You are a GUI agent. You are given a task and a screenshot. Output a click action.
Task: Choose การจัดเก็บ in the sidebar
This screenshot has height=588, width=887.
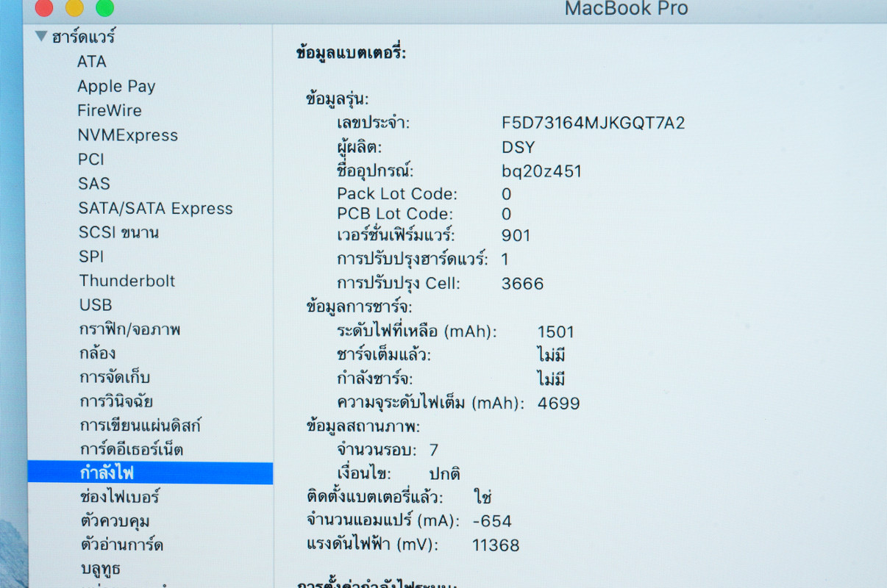tap(115, 377)
